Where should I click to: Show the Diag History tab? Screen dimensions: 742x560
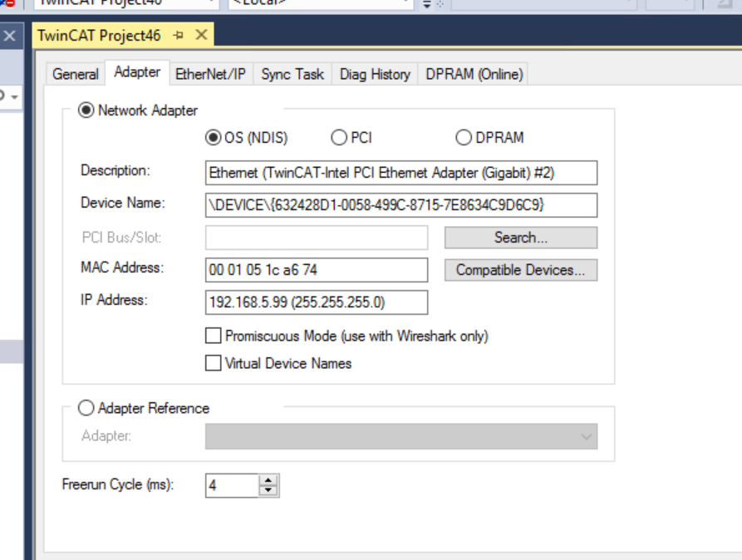click(375, 74)
